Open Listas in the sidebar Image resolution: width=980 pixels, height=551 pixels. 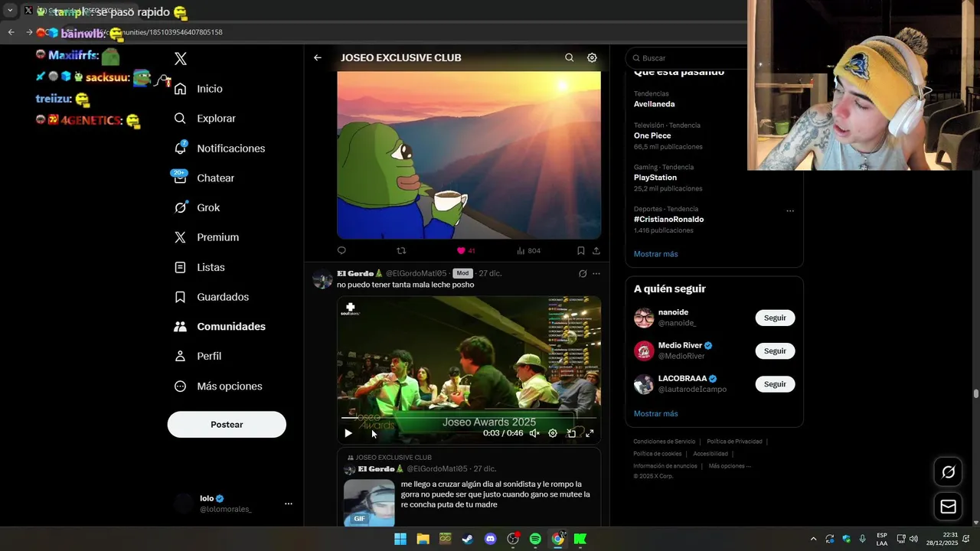pyautogui.click(x=199, y=267)
